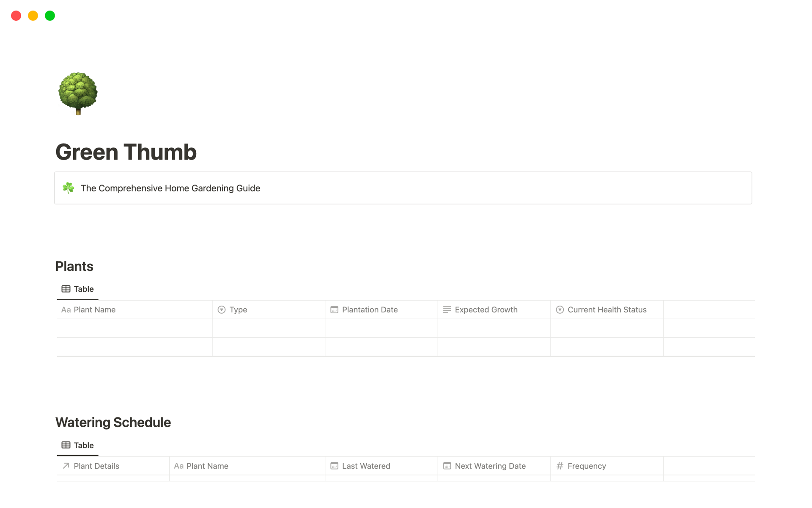Click the Plantation Date calendar icon
This screenshot has height=508, width=812.
(x=334, y=310)
